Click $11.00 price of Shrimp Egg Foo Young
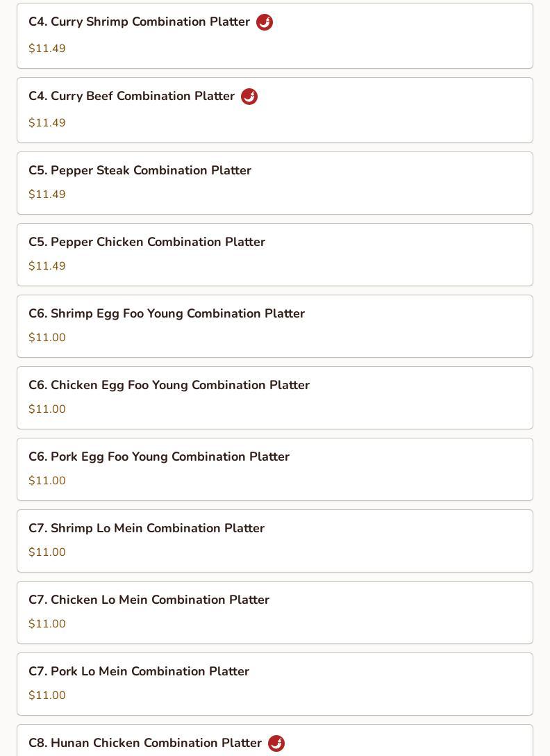The image size is (550, 756). click(x=47, y=338)
